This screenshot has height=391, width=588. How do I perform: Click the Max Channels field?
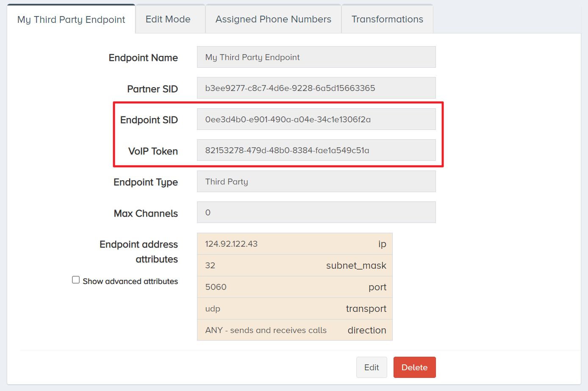point(316,212)
